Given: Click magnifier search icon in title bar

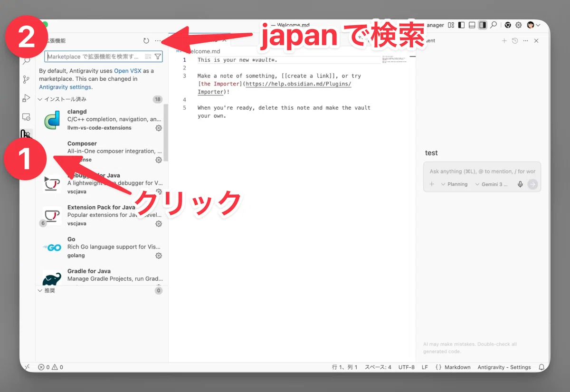Looking at the screenshot, I should click(x=494, y=25).
